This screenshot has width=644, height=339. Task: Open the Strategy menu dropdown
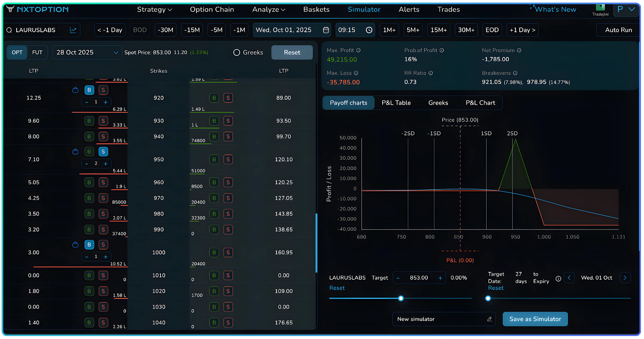point(154,10)
